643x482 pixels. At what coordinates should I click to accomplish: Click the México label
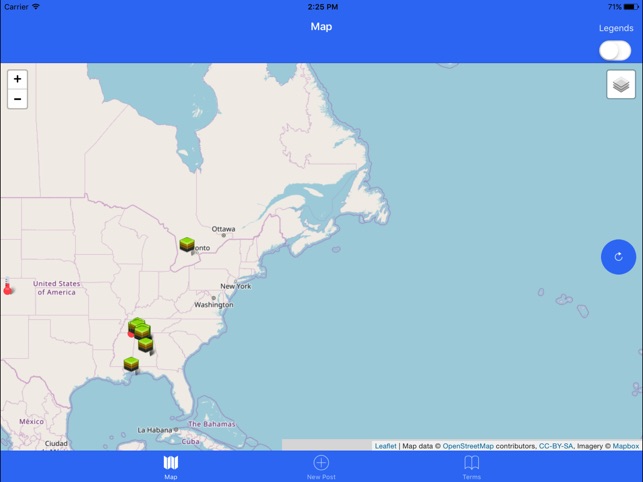pyautogui.click(x=32, y=421)
